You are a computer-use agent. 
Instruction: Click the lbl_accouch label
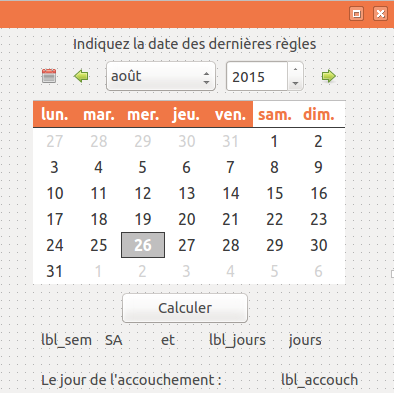pyautogui.click(x=319, y=380)
